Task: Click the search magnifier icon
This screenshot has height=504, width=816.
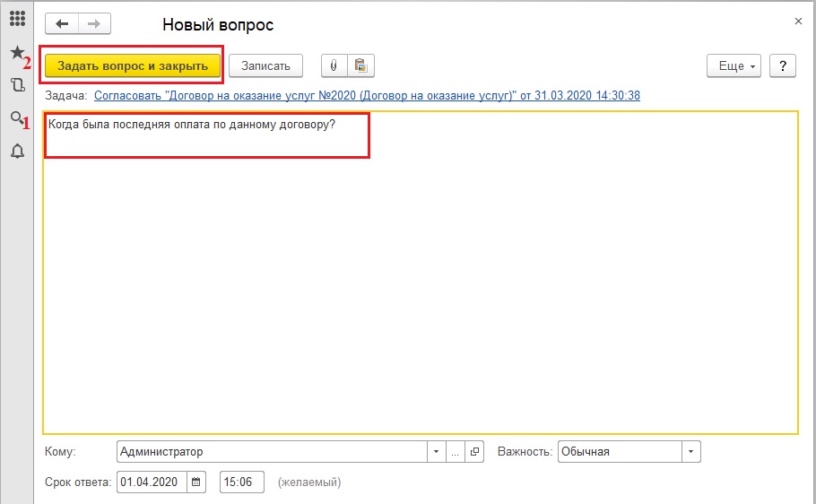Action: 16,118
